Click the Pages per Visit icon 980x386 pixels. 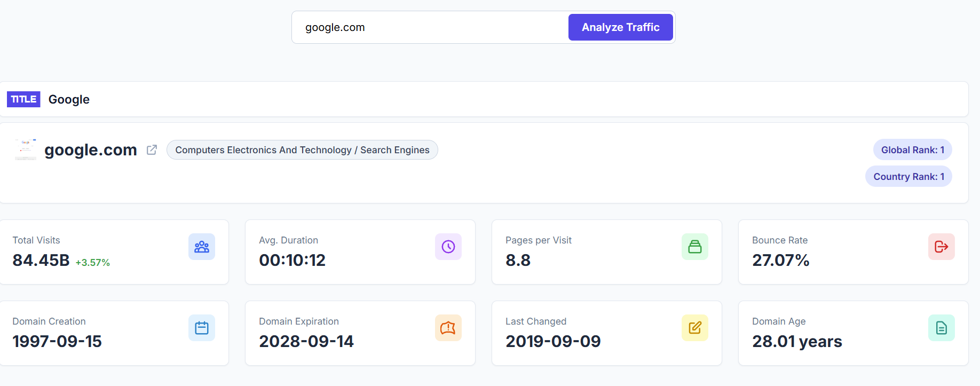tap(695, 247)
